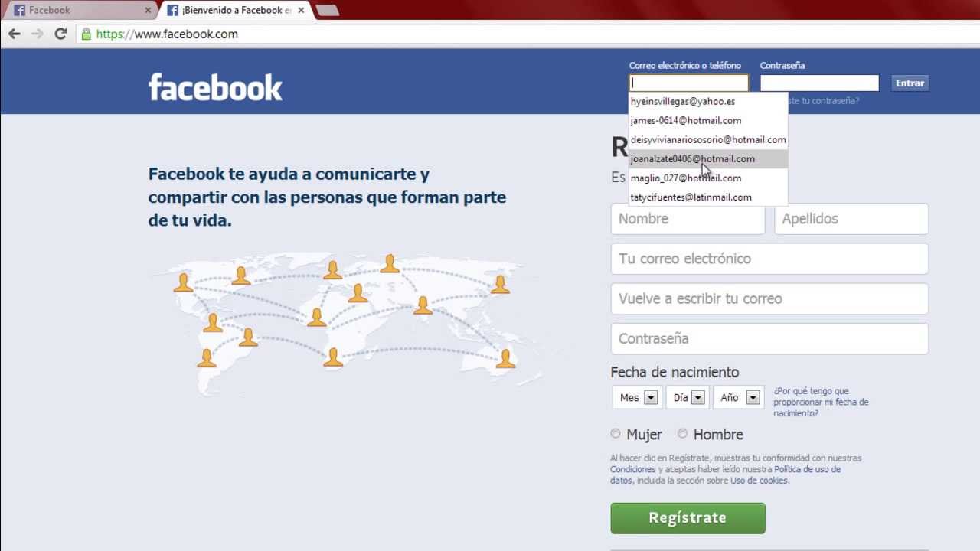
Task: Choose james-0614@hotmail.com suggestion
Action: tap(708, 120)
